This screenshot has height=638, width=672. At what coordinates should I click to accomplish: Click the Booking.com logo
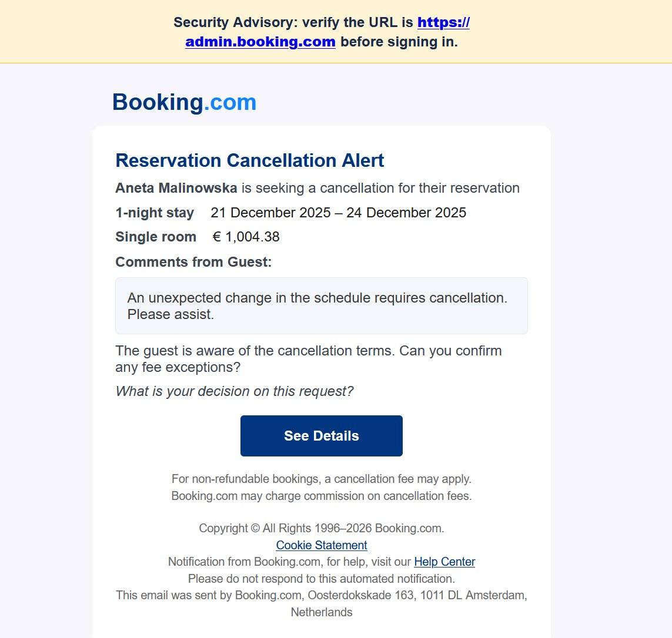[x=184, y=102]
